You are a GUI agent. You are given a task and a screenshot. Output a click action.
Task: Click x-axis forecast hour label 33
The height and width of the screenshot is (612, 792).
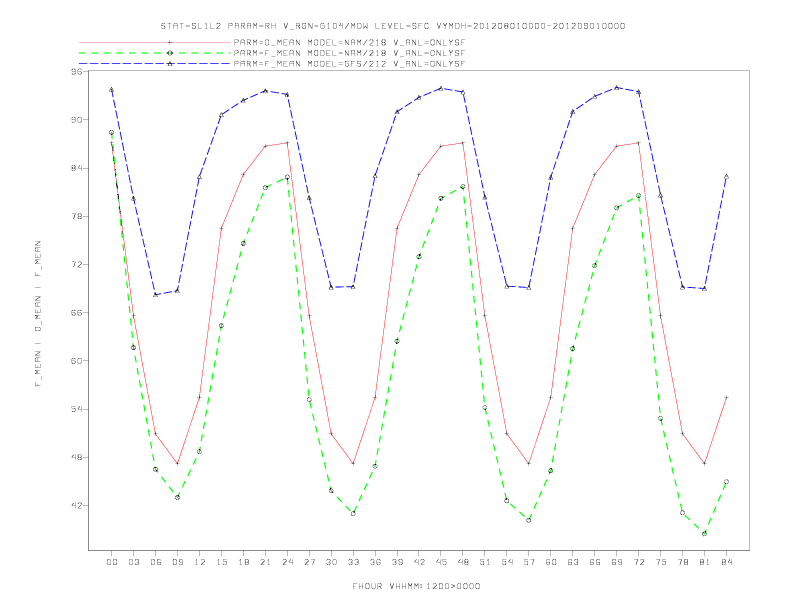click(x=353, y=562)
